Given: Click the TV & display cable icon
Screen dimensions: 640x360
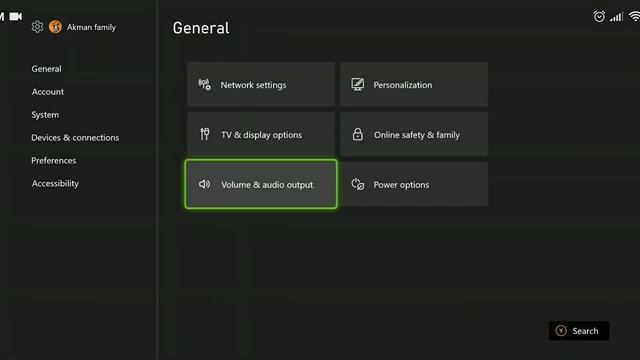Looking at the screenshot, I should (205, 134).
